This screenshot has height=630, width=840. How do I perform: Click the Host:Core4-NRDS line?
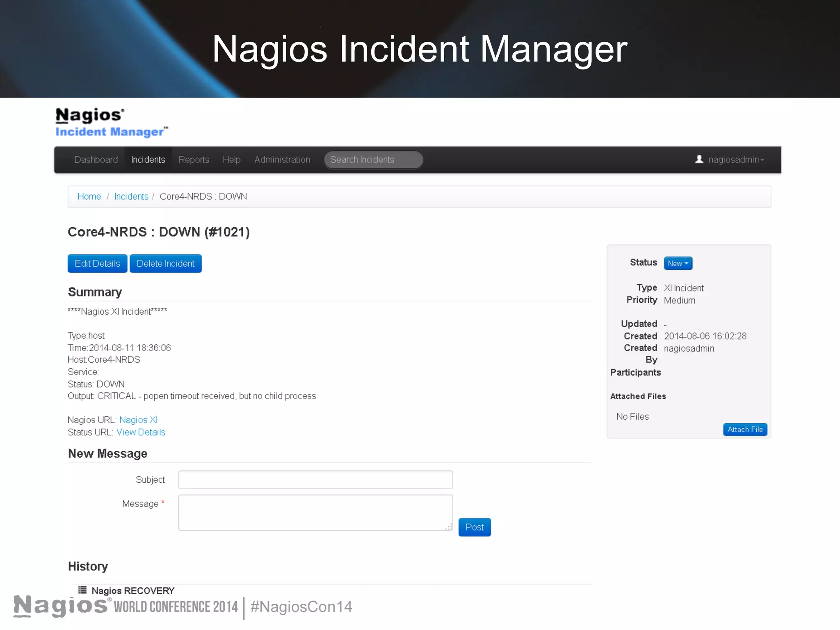(104, 360)
